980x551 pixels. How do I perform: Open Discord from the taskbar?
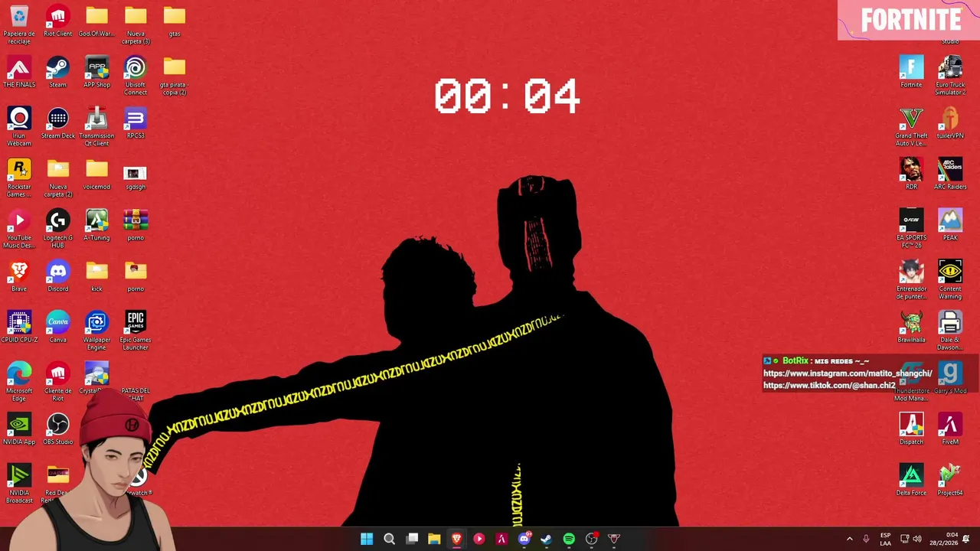coord(524,539)
